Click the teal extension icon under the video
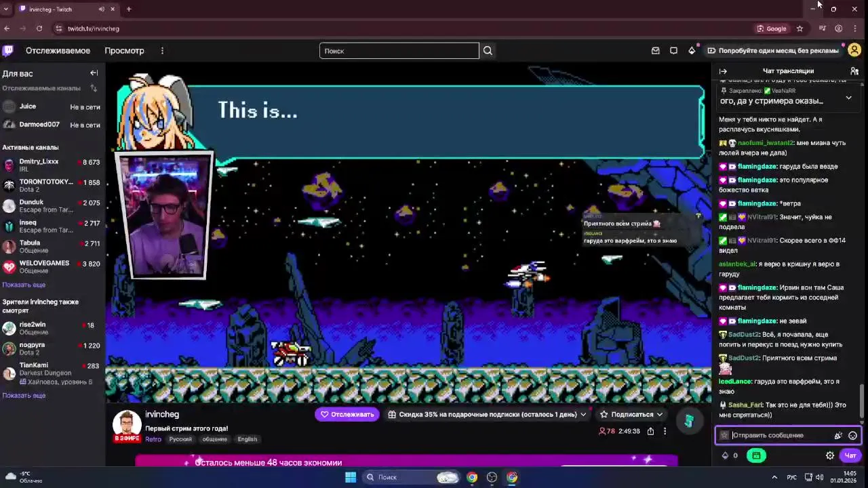 [688, 421]
